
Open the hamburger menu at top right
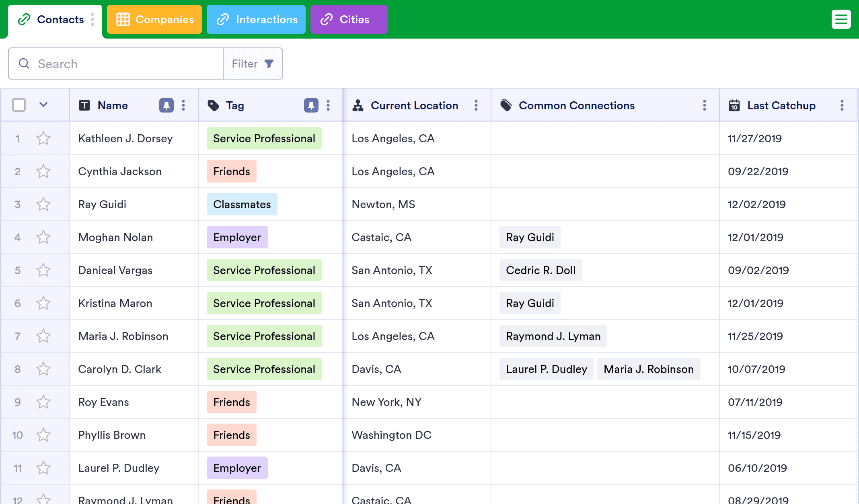[841, 19]
